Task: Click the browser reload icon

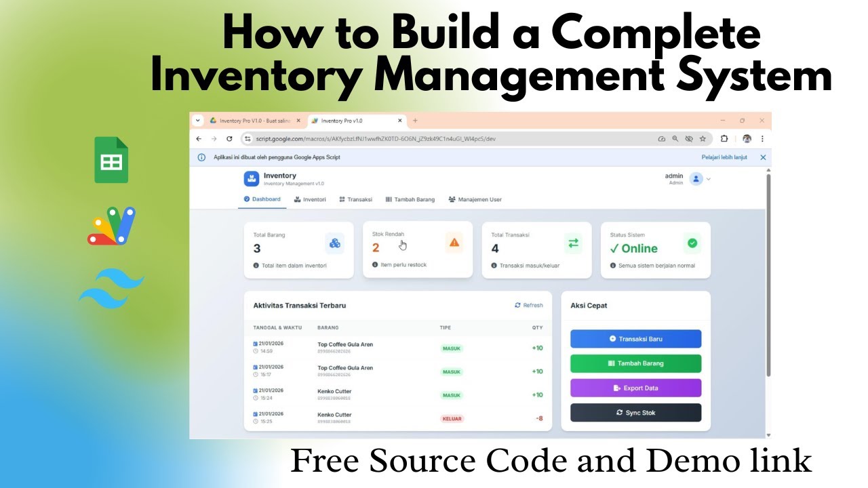Action: [x=229, y=138]
